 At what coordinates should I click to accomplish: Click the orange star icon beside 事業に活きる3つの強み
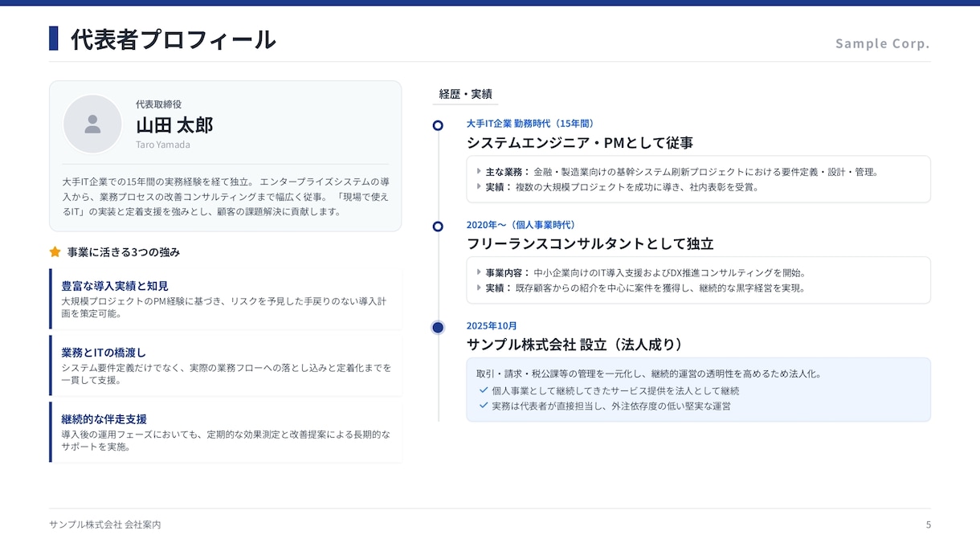click(55, 251)
